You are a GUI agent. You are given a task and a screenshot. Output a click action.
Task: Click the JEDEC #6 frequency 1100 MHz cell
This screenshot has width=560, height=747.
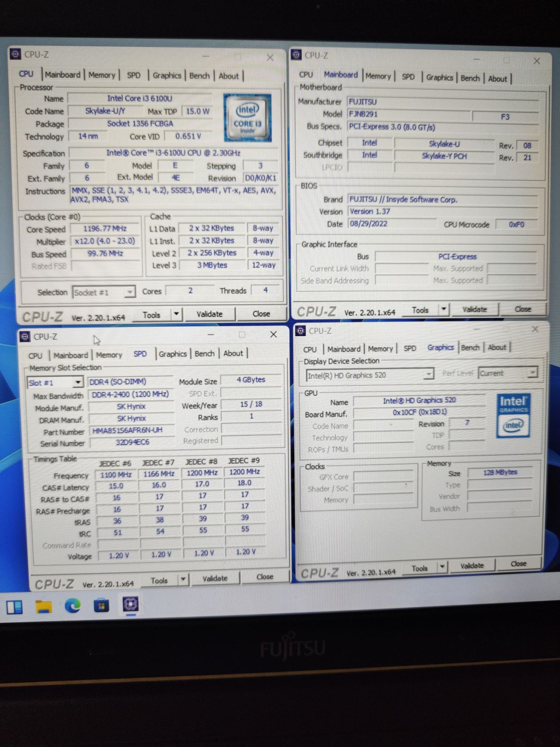tap(116, 475)
